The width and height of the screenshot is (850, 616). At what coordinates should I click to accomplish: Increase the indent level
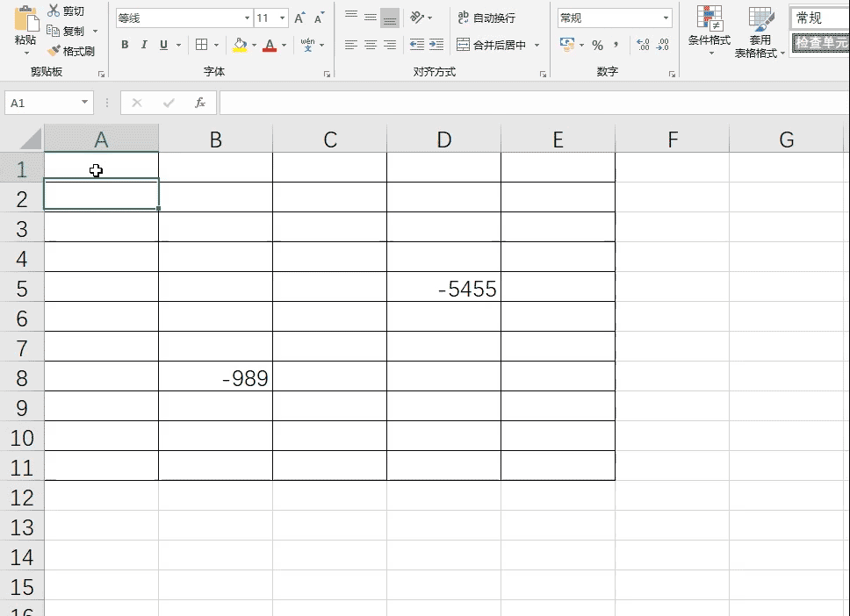436,45
